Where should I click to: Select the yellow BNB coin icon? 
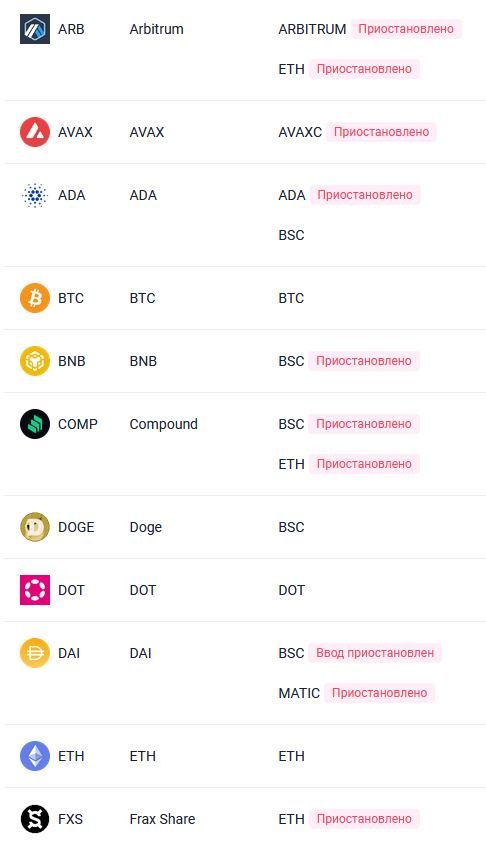tap(35, 361)
